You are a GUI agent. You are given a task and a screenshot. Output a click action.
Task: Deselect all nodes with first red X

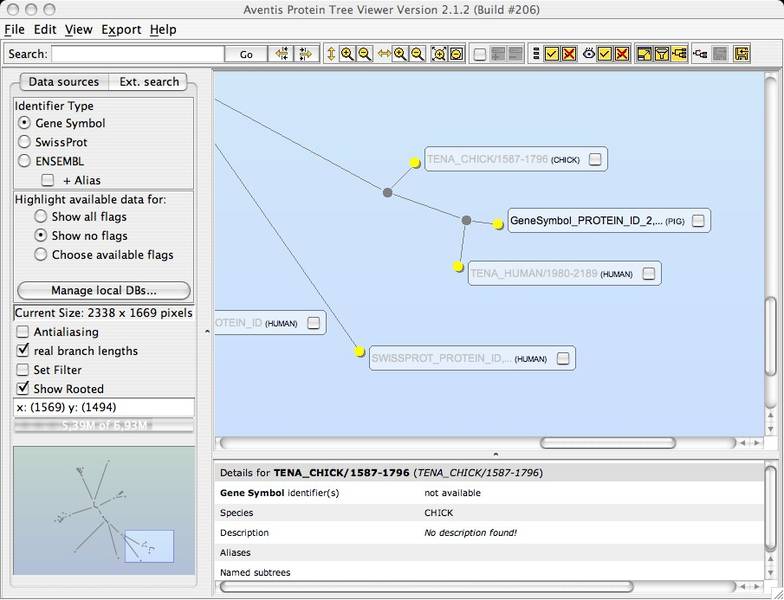pyautogui.click(x=569, y=54)
